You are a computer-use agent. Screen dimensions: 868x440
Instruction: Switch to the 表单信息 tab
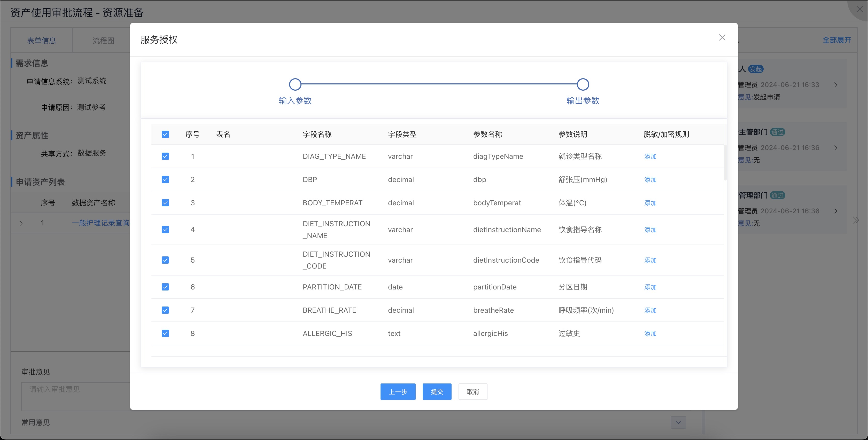41,41
